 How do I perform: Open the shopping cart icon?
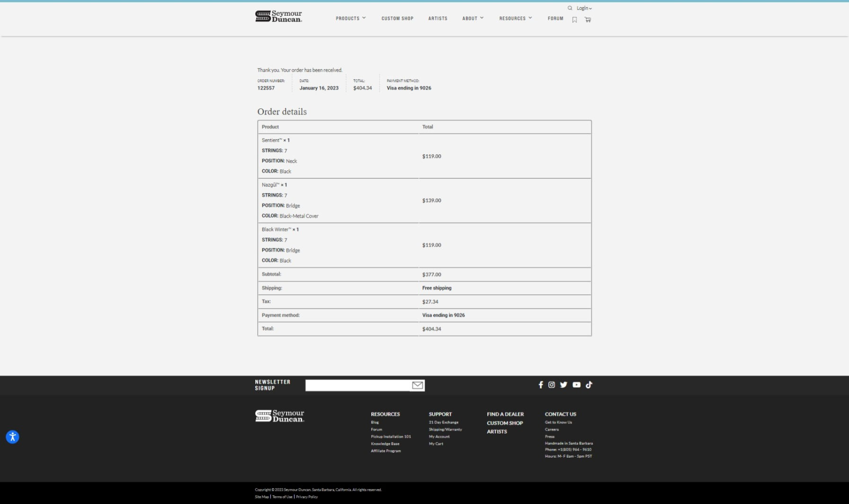tap(588, 20)
